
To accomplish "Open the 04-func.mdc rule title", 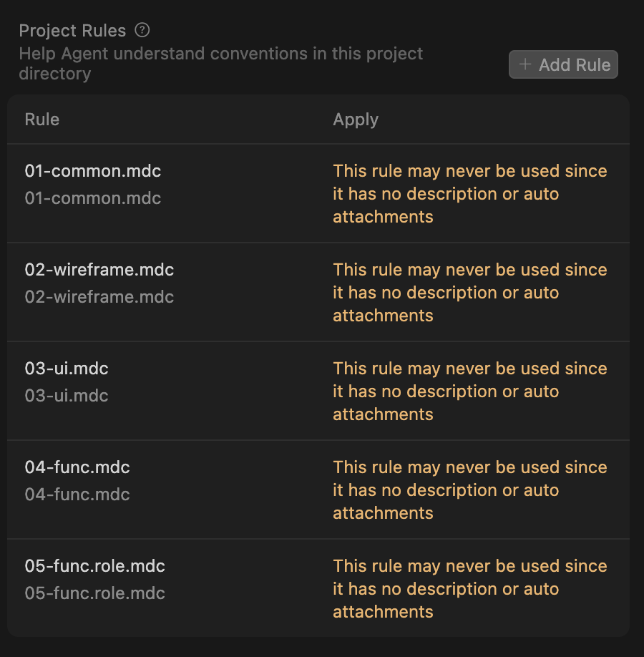I will point(77,467).
